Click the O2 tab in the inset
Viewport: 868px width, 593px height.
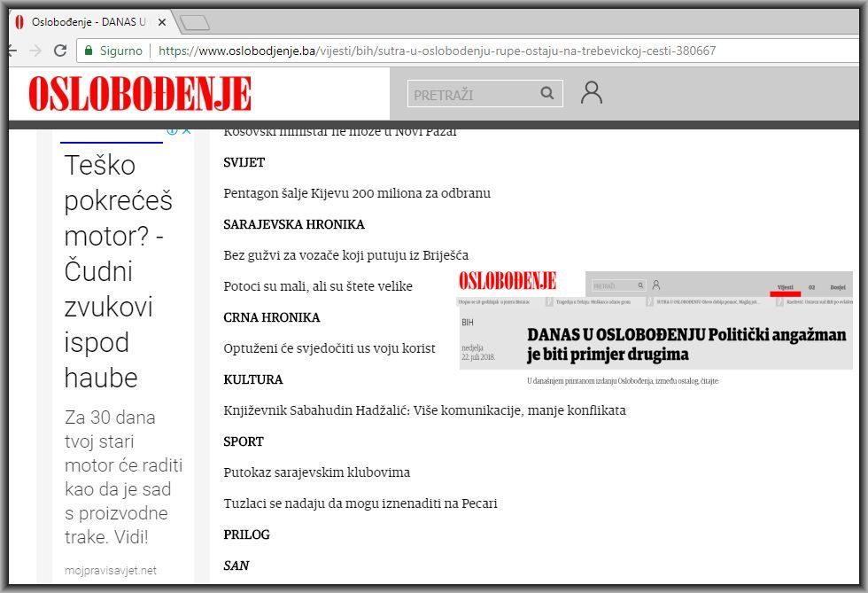(811, 287)
